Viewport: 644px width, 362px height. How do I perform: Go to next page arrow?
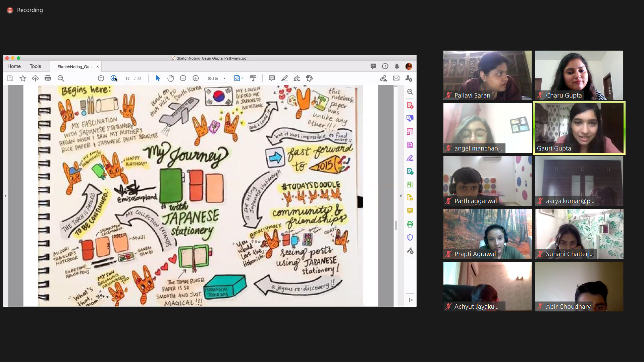(114, 78)
